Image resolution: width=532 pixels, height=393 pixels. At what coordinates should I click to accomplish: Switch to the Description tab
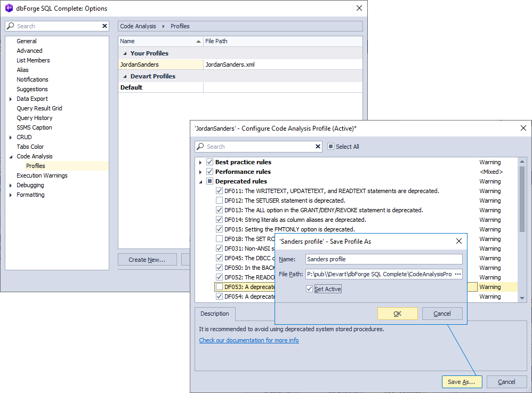(215, 314)
